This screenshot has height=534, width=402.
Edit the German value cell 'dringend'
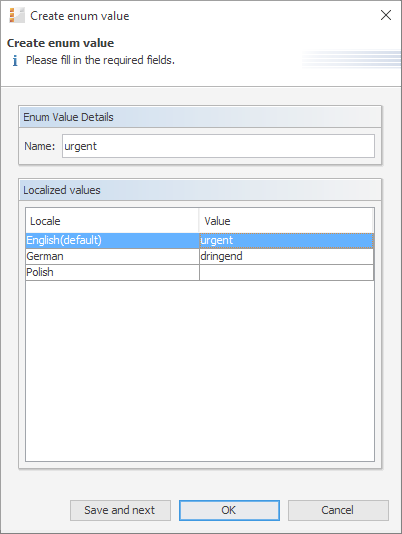(287, 256)
